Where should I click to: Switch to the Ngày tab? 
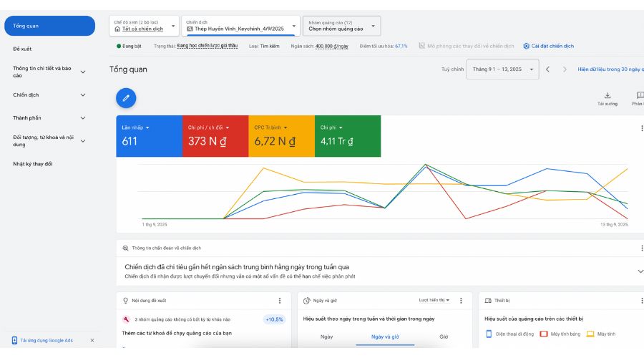pos(326,337)
